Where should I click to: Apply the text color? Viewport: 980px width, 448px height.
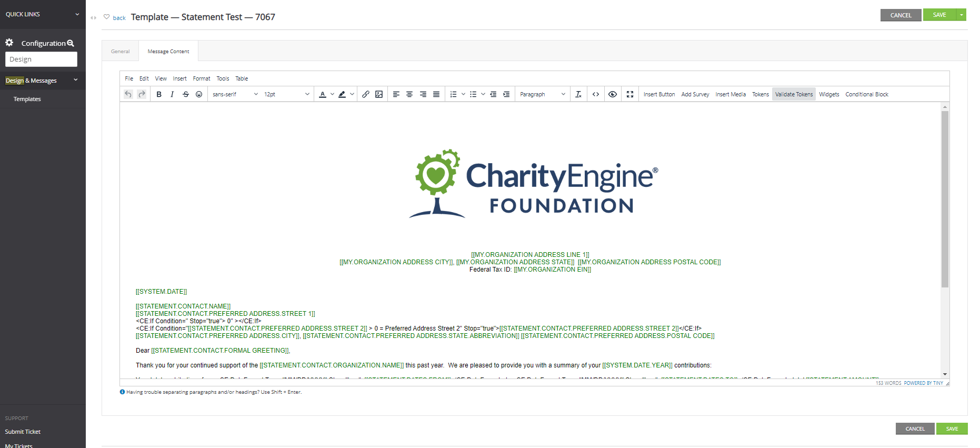point(323,94)
